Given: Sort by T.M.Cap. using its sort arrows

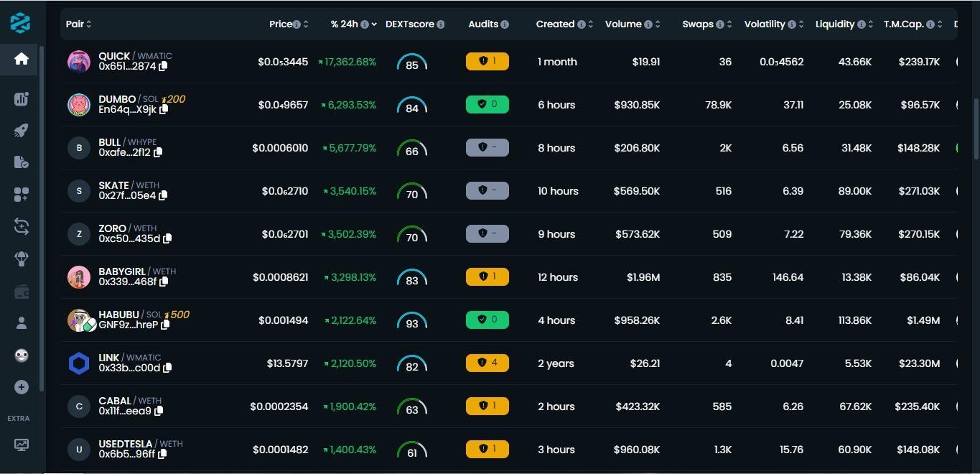Looking at the screenshot, I should [x=940, y=24].
